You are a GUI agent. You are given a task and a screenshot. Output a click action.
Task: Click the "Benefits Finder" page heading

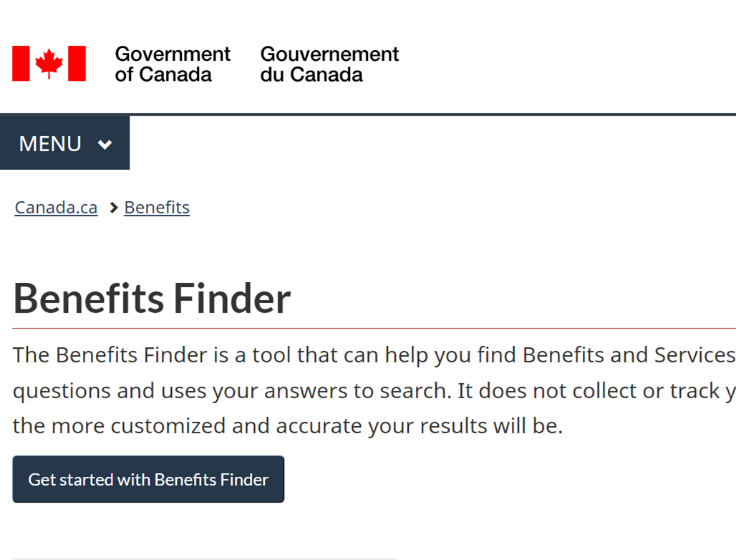[152, 299]
